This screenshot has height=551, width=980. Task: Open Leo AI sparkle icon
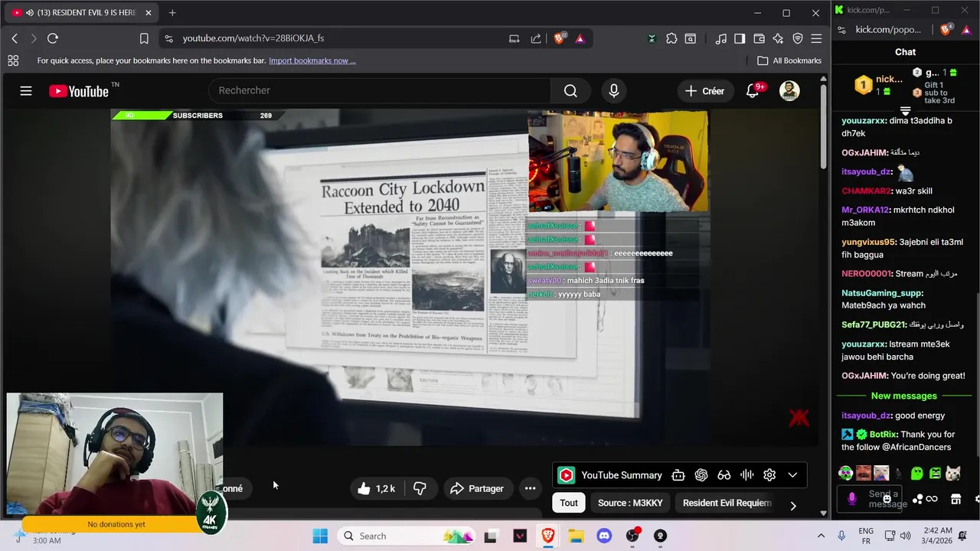coord(778,38)
